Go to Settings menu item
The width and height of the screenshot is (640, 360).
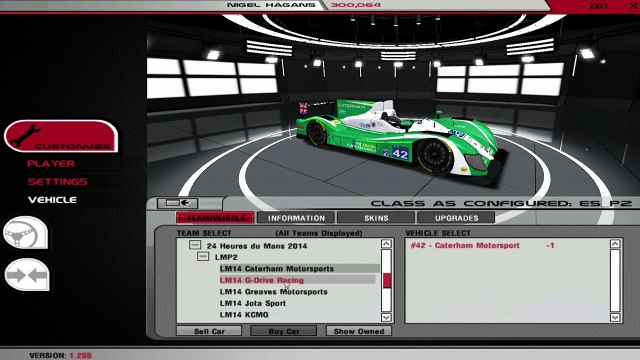pos(58,182)
